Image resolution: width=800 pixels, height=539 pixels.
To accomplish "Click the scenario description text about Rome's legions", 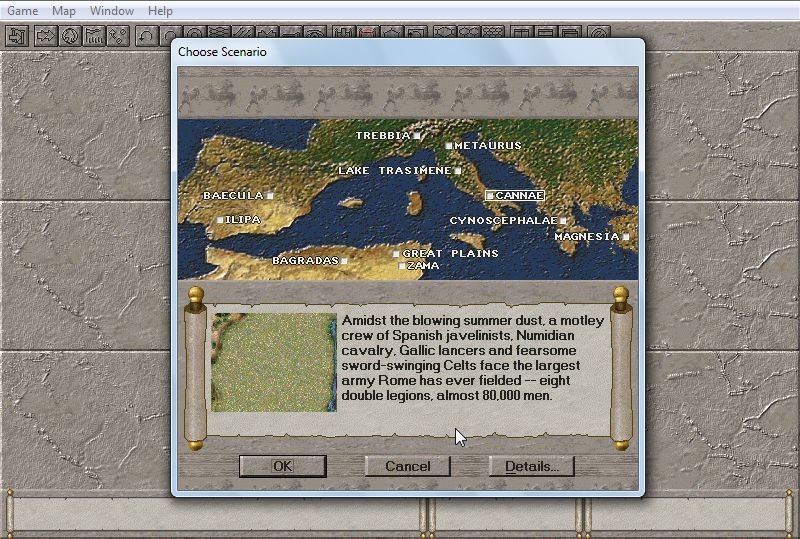I will pos(472,358).
